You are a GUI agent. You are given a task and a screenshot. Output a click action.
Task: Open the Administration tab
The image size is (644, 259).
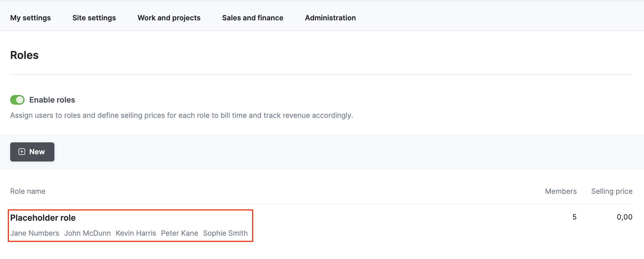point(330,18)
